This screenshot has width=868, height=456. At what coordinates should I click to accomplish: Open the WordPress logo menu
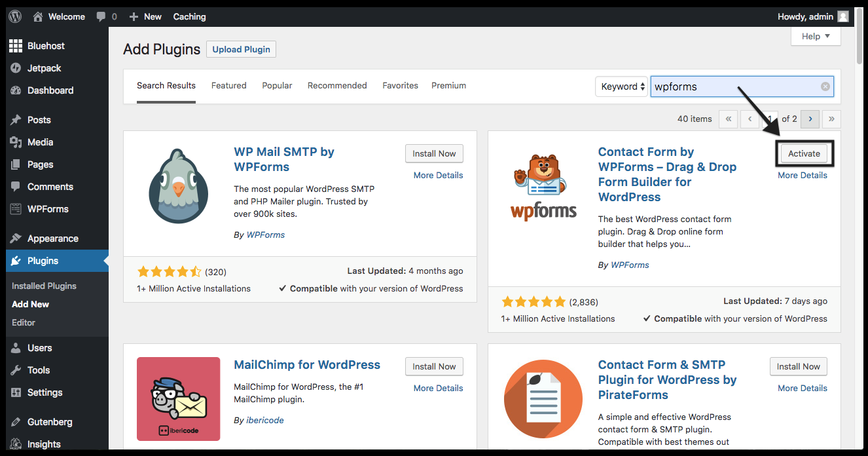[15, 16]
